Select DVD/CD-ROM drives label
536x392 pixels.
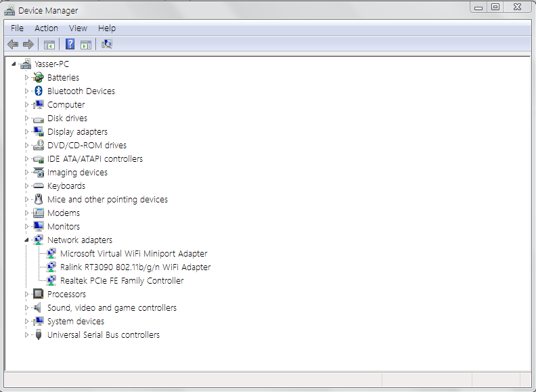tap(87, 146)
